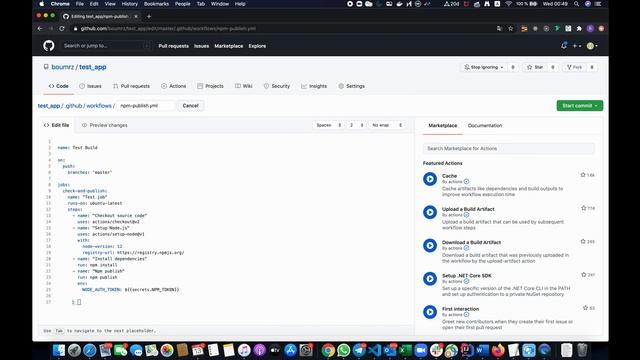The width and height of the screenshot is (640, 360).
Task: Click the 'name: Test Build' line
Action: tap(78, 147)
